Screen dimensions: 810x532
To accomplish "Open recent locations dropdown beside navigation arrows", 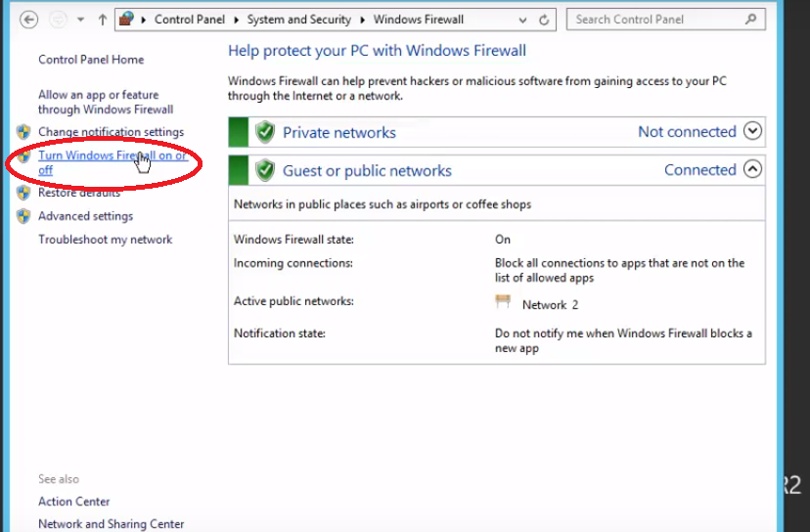I will (x=80, y=21).
